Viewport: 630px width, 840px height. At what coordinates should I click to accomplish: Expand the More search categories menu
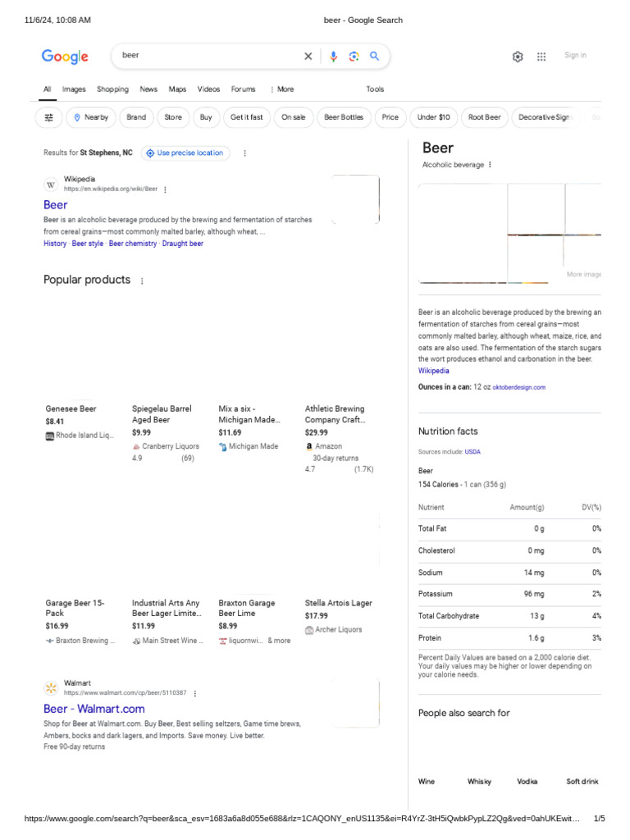click(x=282, y=89)
